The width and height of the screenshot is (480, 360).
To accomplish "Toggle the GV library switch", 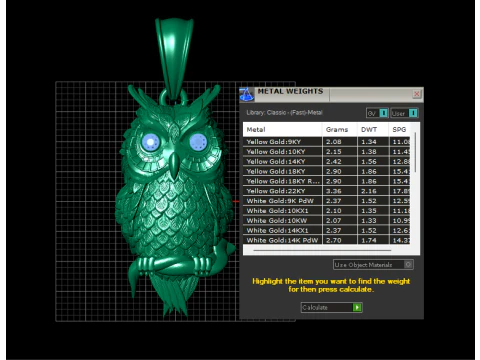I will pos(377,113).
